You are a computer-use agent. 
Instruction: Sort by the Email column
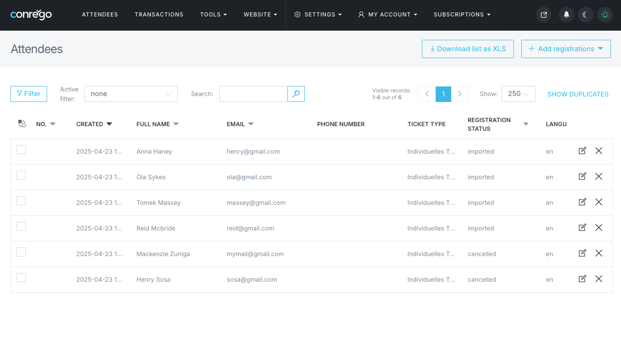(x=240, y=124)
